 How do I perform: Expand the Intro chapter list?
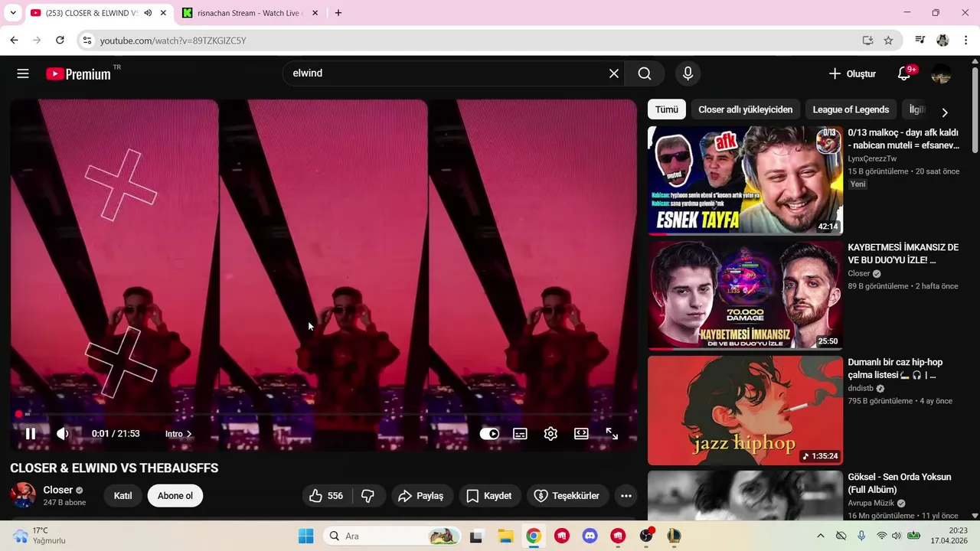point(178,434)
